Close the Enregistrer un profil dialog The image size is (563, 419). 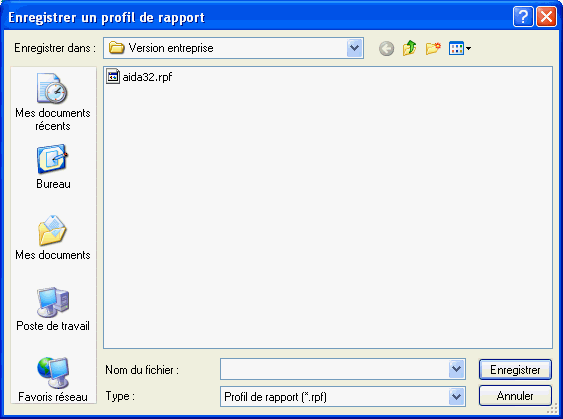pos(546,17)
